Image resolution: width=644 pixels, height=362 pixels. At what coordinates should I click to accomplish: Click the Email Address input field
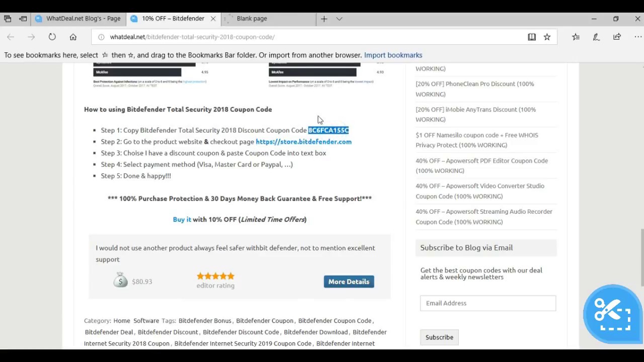488,303
